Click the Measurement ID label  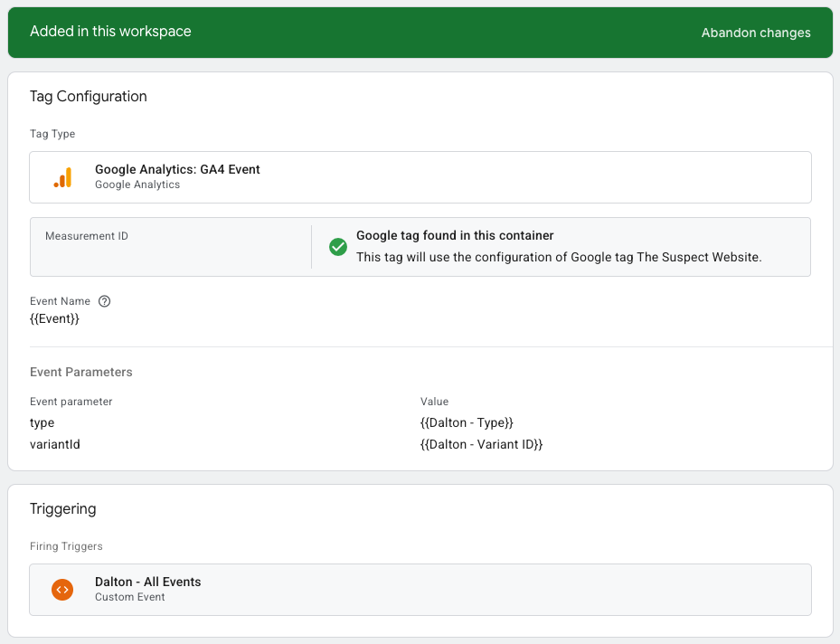87,236
